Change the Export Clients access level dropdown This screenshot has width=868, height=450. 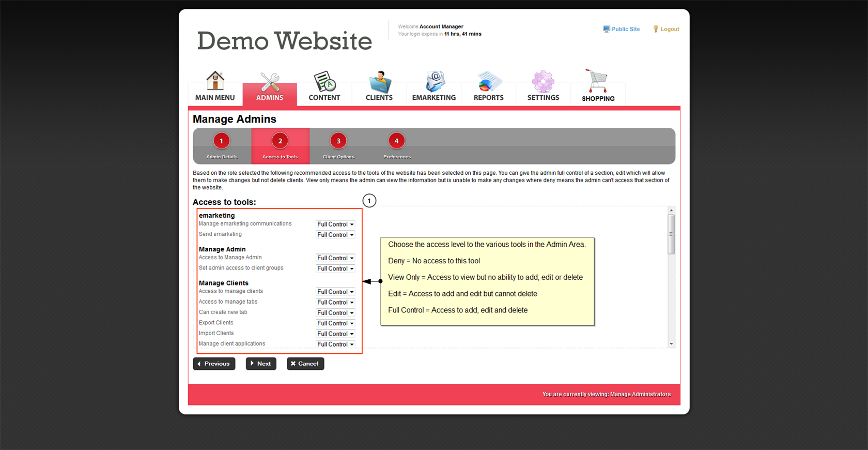click(x=335, y=323)
